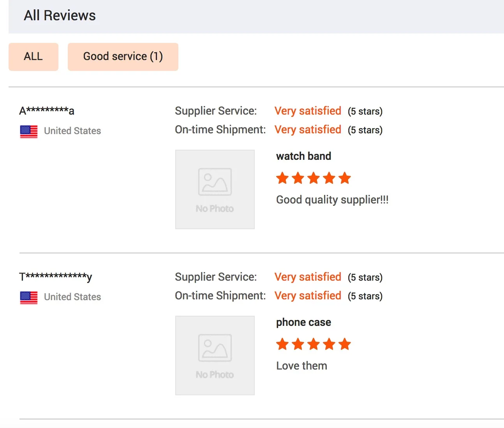Click reviewer name T*************y
The image size is (504, 428).
point(56,277)
